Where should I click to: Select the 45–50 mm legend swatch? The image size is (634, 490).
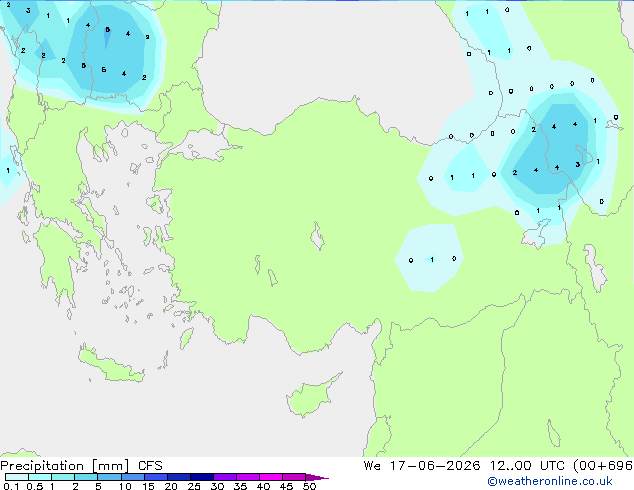point(294,477)
